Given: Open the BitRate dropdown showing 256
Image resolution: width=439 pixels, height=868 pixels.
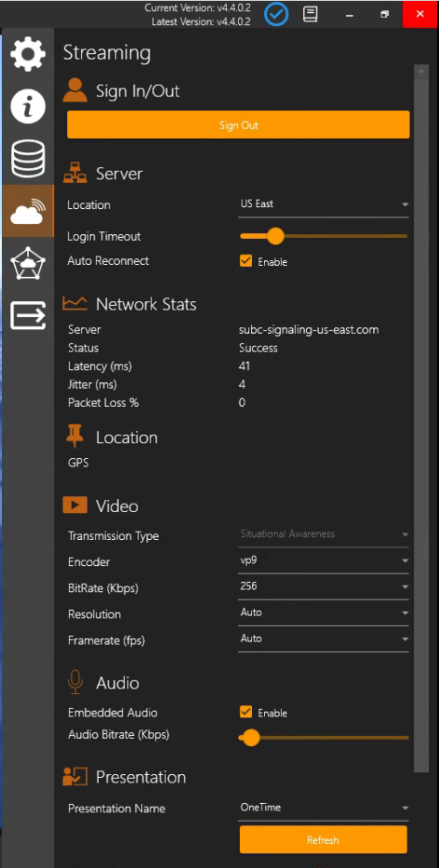Looking at the screenshot, I should click(324, 586).
